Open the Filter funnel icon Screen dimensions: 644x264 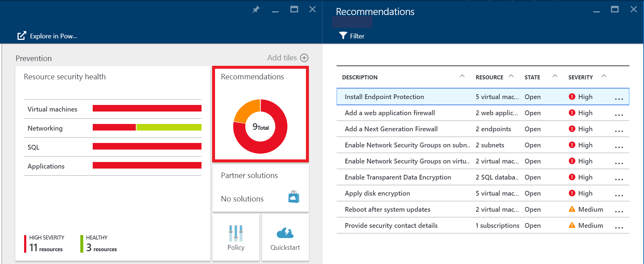[343, 35]
